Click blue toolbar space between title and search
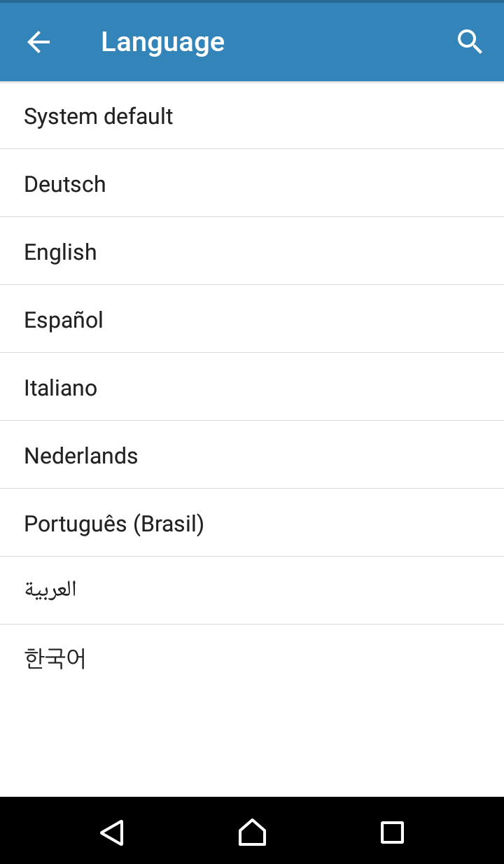The height and width of the screenshot is (864, 504). pyautogui.click(x=336, y=42)
